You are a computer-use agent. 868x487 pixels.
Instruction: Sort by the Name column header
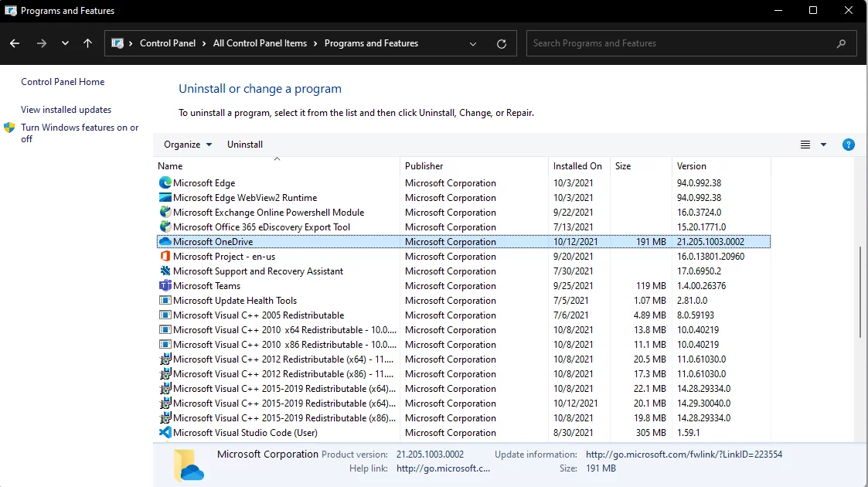276,166
